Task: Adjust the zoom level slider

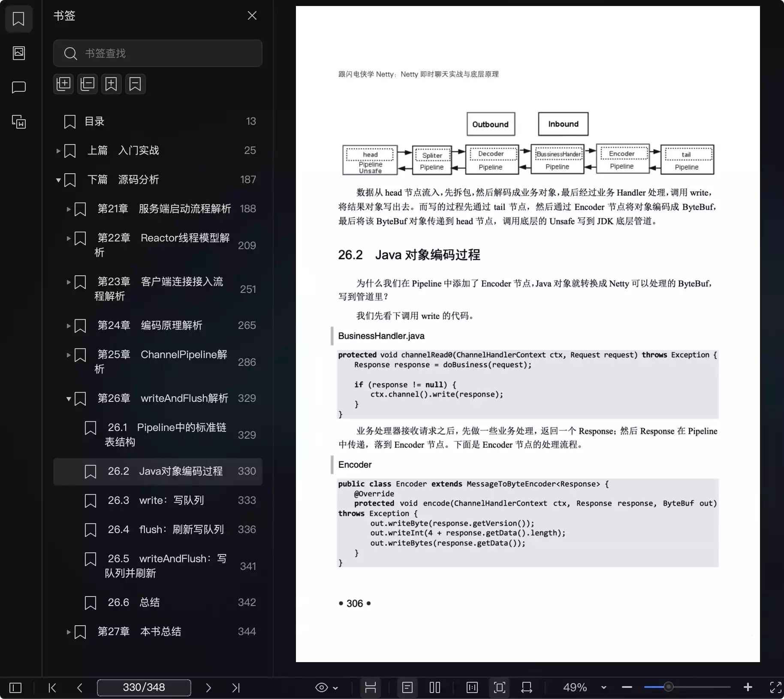Action: (x=668, y=687)
